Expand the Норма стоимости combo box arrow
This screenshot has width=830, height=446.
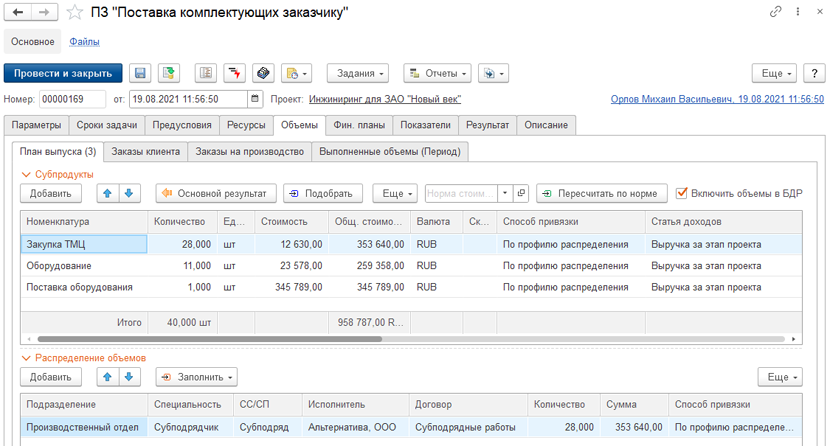click(x=506, y=194)
